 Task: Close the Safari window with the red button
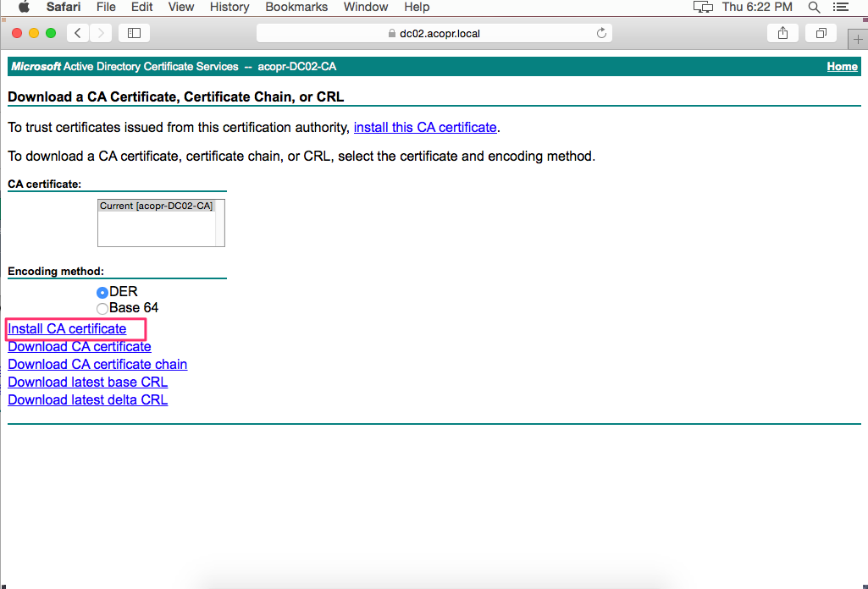click(x=17, y=33)
